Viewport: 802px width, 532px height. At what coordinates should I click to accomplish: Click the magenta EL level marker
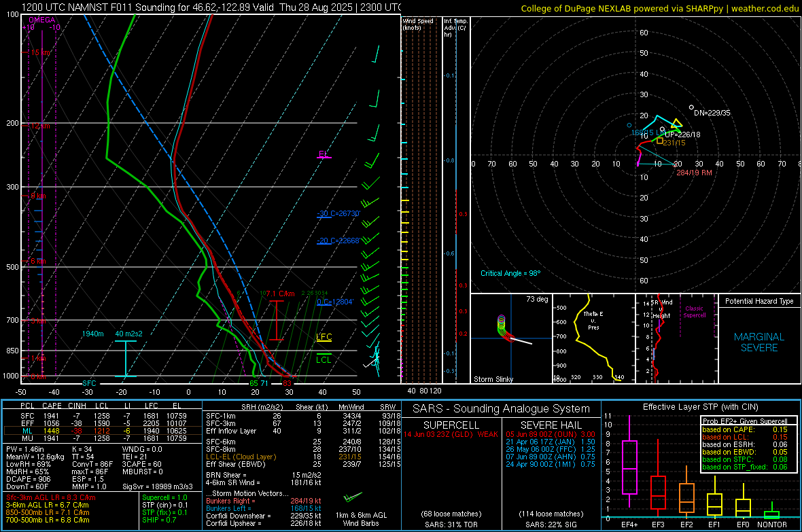(x=324, y=154)
